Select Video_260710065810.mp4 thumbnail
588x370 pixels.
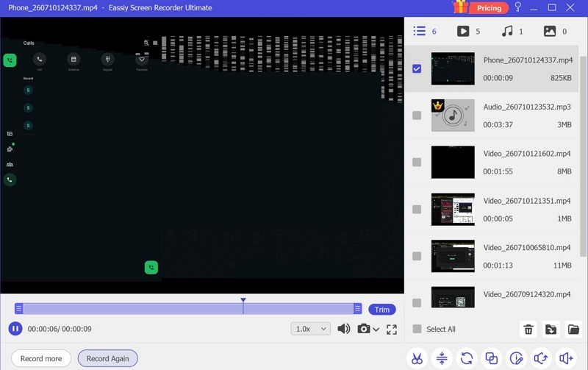coord(453,256)
